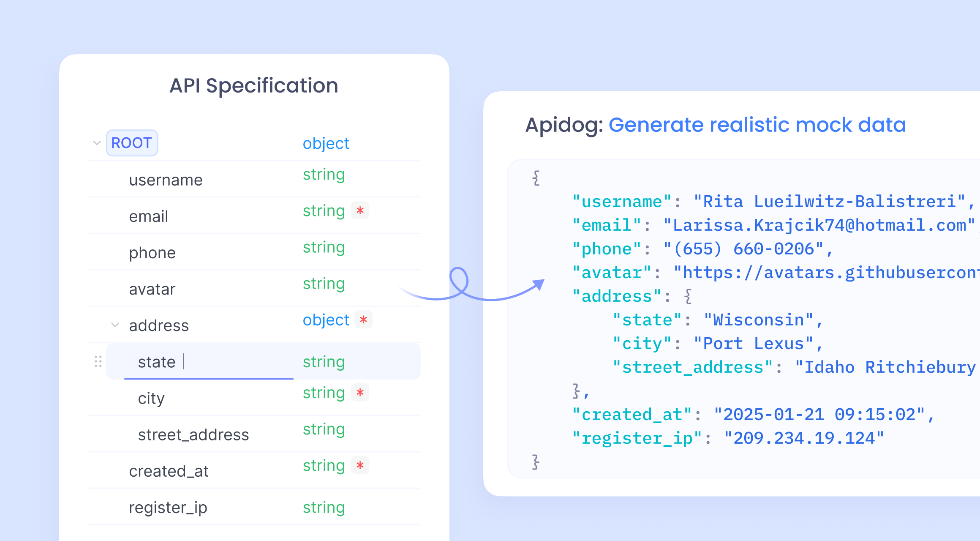Click the "Generate realistic mock data" heading

click(757, 125)
